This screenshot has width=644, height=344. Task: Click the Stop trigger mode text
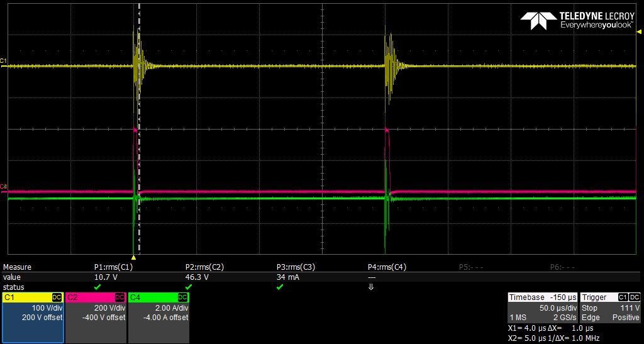(589, 308)
